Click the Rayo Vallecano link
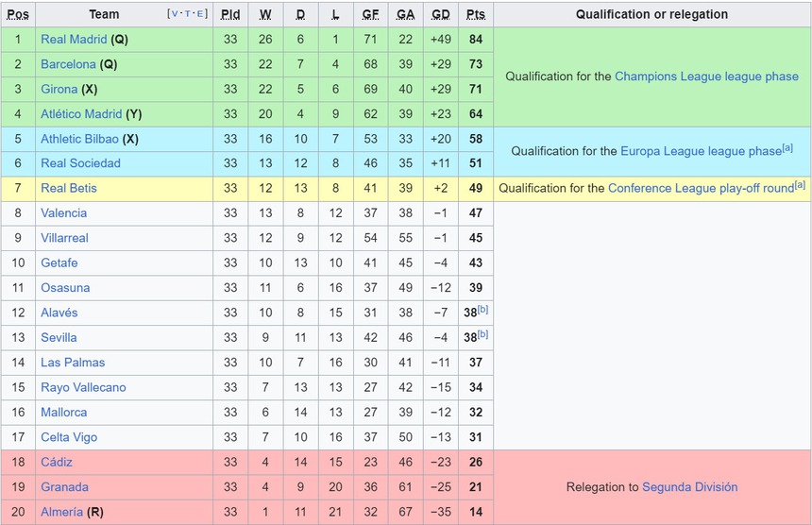Image resolution: width=812 pixels, height=525 pixels. [83, 387]
